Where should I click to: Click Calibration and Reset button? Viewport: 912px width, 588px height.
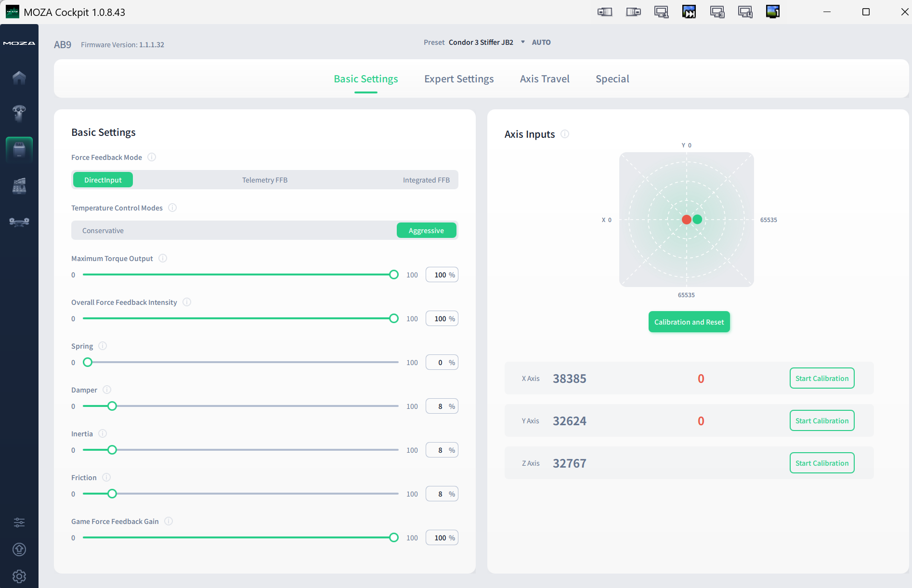[x=689, y=322]
